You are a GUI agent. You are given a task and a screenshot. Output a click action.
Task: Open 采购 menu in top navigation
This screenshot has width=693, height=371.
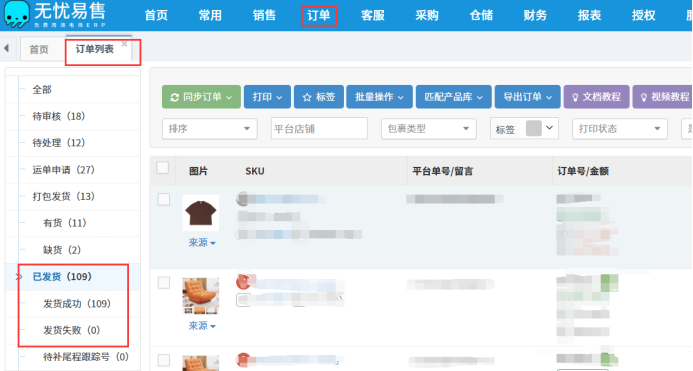[x=427, y=15]
